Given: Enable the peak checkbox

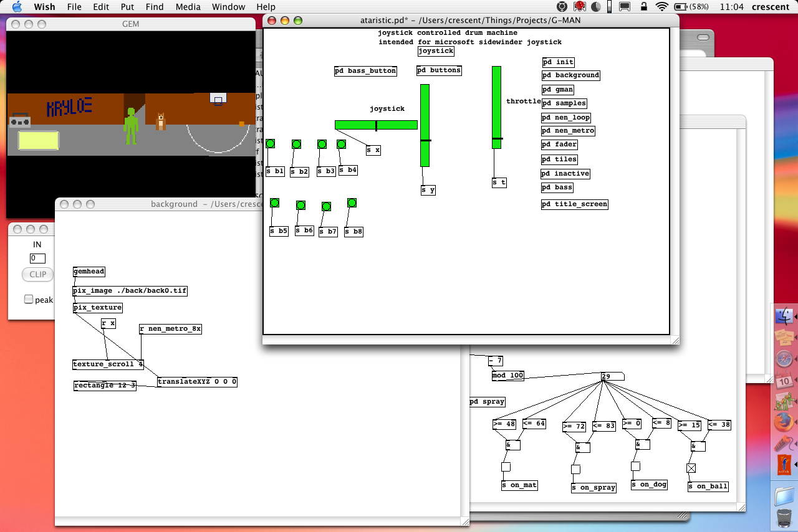Looking at the screenshot, I should pos(29,300).
